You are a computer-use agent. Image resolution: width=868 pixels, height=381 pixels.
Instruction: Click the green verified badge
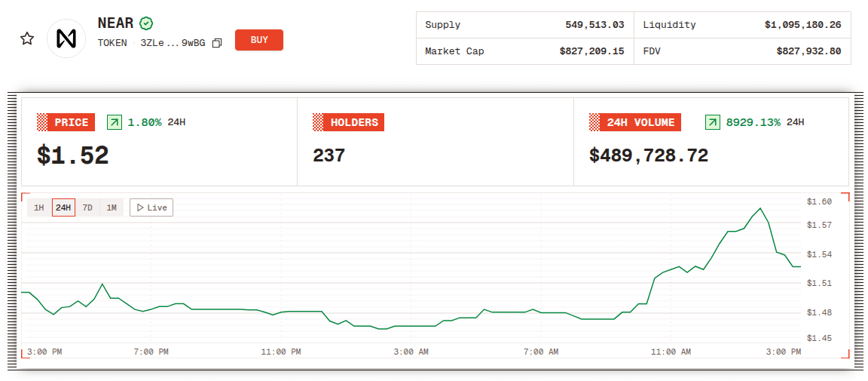[147, 23]
